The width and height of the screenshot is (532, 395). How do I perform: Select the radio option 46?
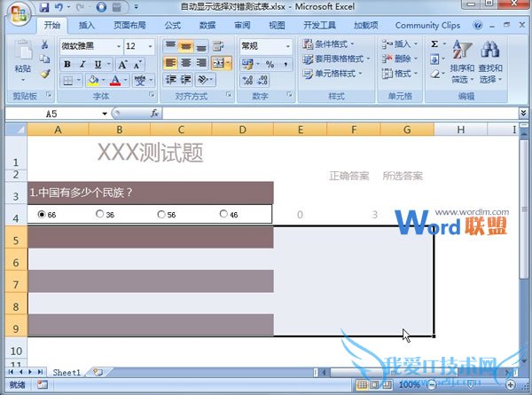223,214
